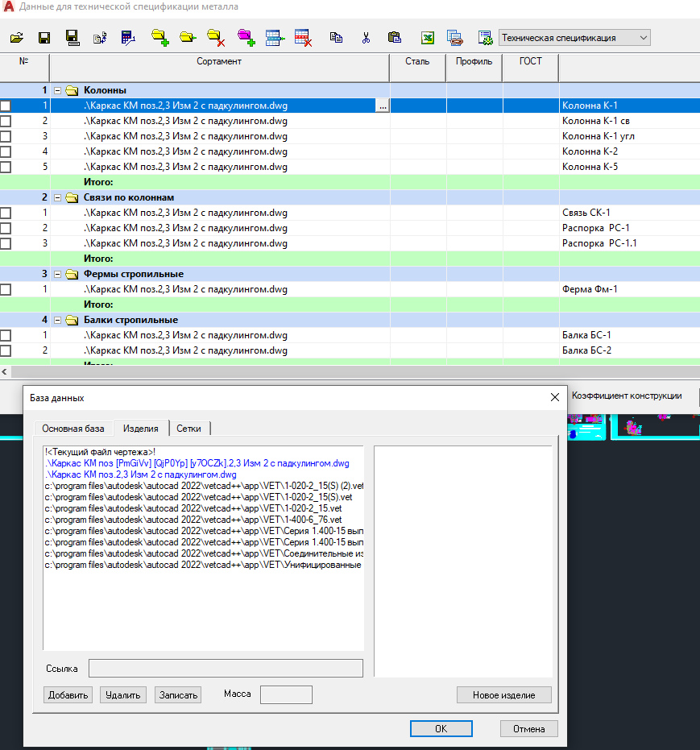
Task: Click the Save floppy disk icon
Action: click(x=44, y=38)
